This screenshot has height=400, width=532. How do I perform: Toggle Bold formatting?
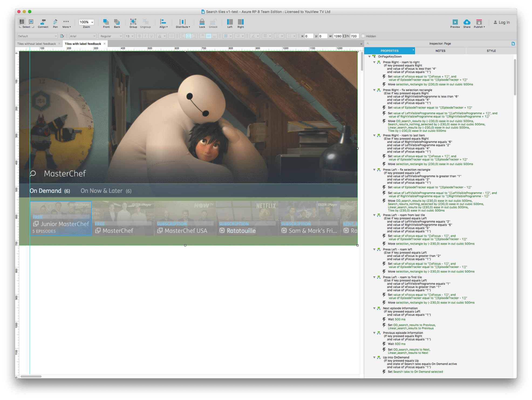click(139, 36)
